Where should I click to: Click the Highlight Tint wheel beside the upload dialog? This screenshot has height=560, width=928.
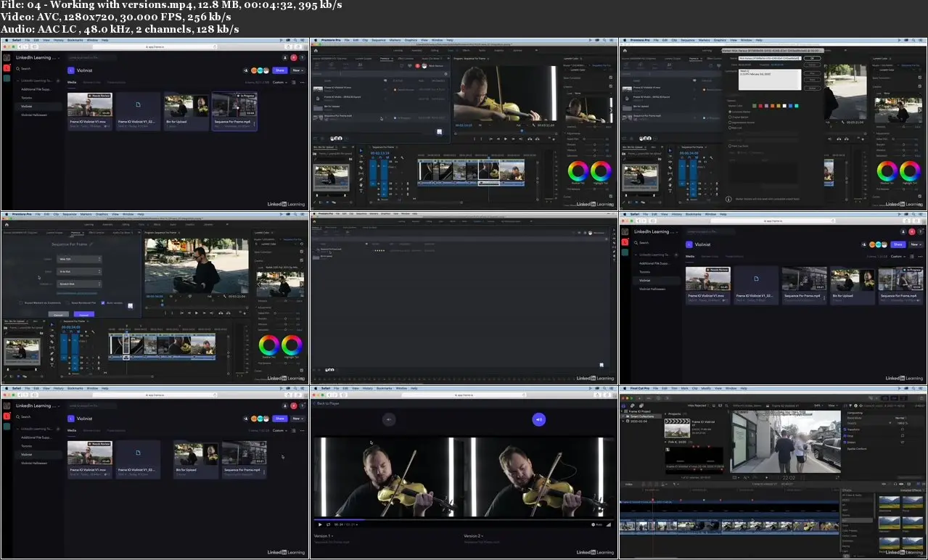pyautogui.click(x=292, y=345)
